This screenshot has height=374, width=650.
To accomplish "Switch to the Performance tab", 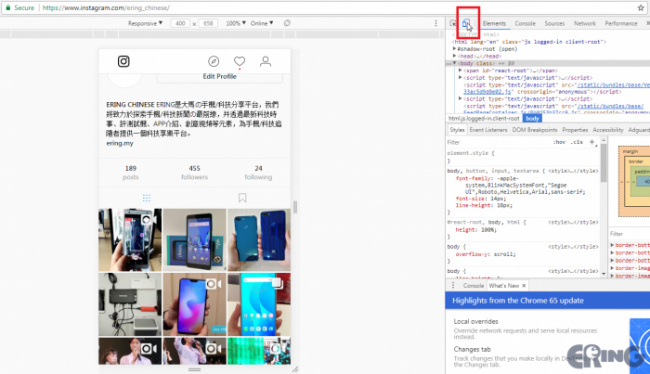I will 621,24.
